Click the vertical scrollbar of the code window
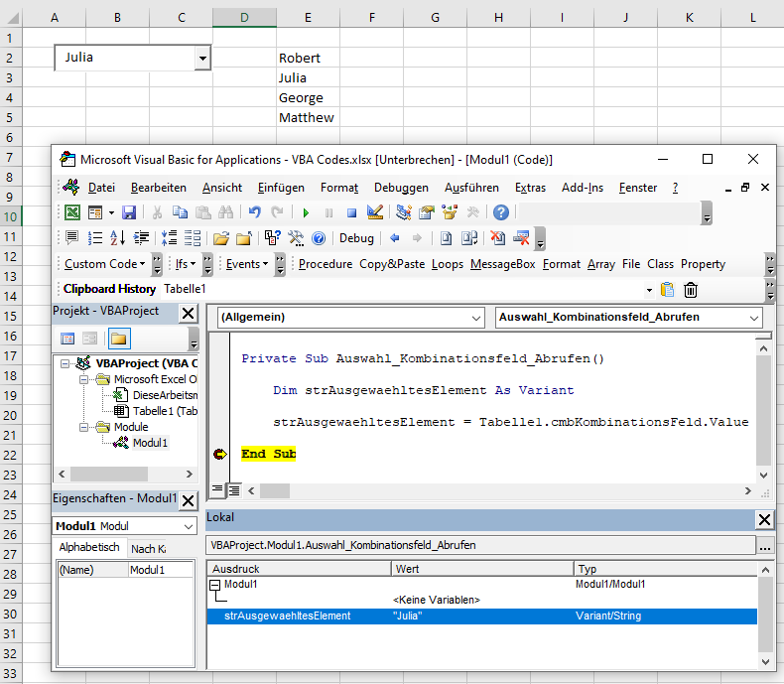 pyautogui.click(x=764, y=412)
